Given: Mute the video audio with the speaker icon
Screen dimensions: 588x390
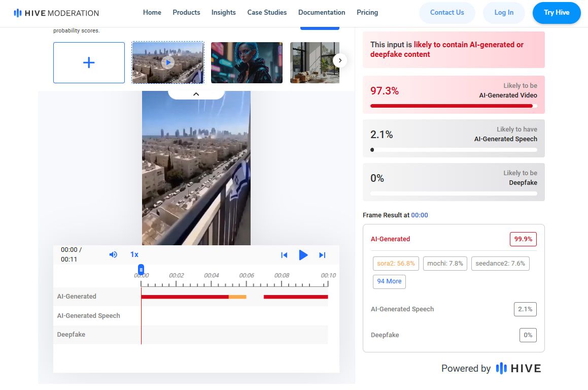Looking at the screenshot, I should click(x=113, y=255).
